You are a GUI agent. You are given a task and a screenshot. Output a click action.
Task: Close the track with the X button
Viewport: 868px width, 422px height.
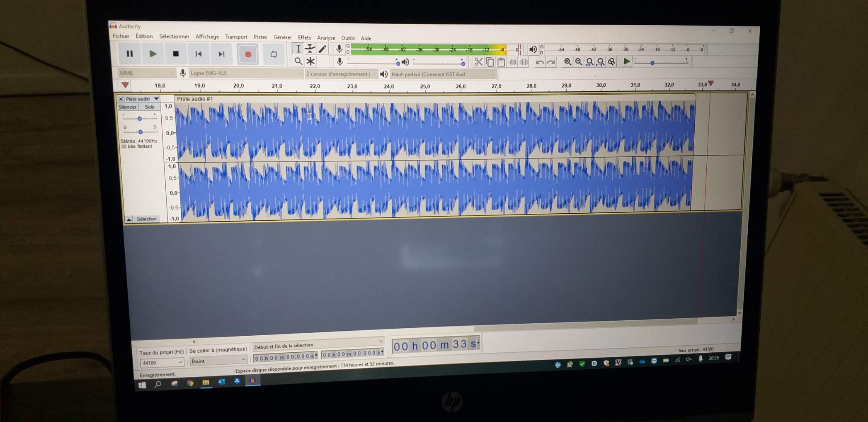point(121,99)
